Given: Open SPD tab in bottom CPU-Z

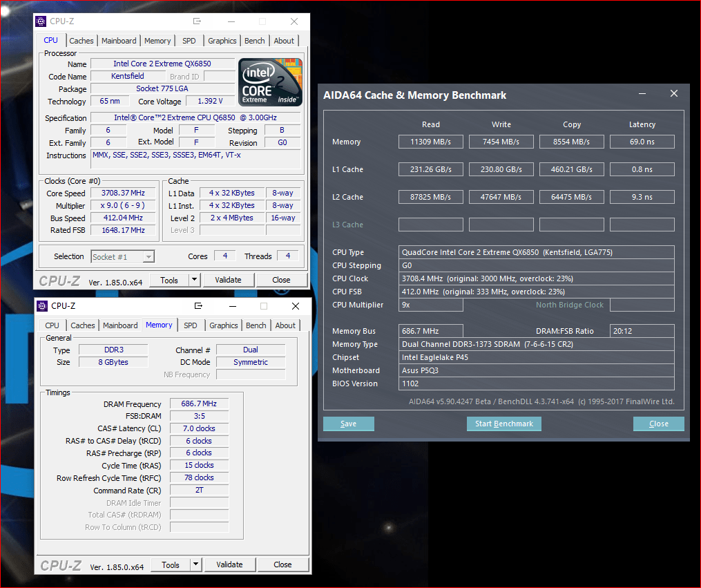Looking at the screenshot, I should [x=191, y=325].
